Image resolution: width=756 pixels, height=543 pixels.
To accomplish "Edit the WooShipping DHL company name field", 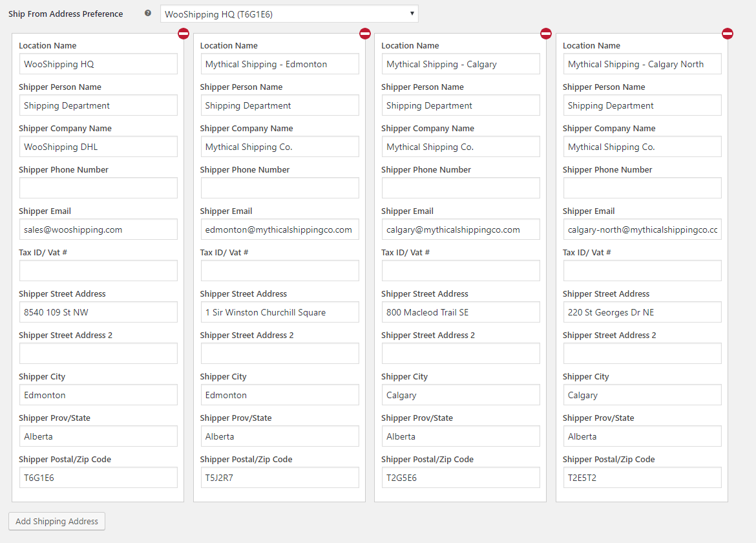I will (x=98, y=147).
